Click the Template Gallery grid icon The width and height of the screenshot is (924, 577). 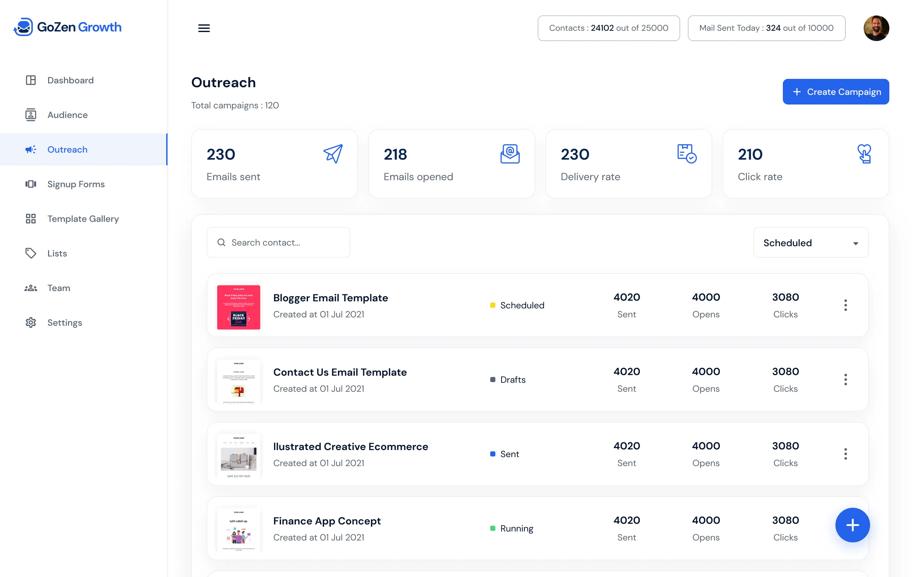[30, 219]
